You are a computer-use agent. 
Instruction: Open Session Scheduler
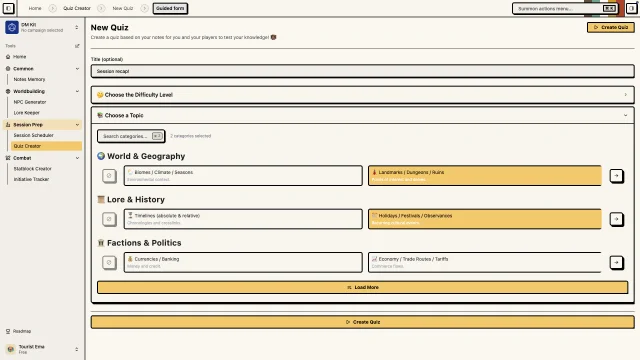click(x=33, y=135)
